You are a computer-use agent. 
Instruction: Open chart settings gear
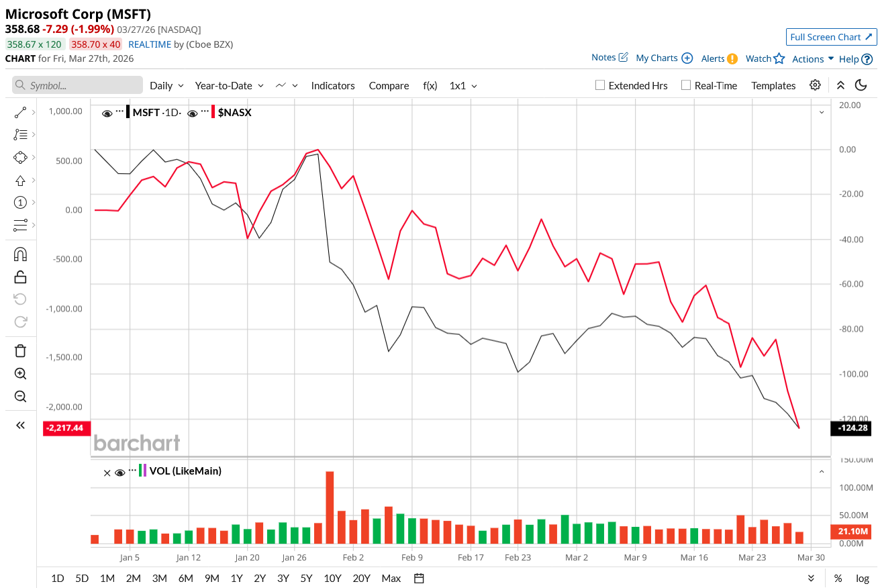pos(815,85)
